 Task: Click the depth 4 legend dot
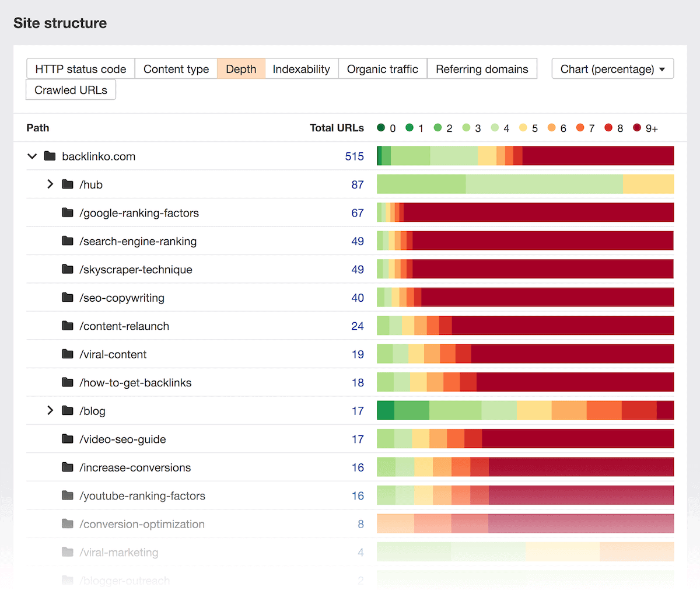click(495, 127)
